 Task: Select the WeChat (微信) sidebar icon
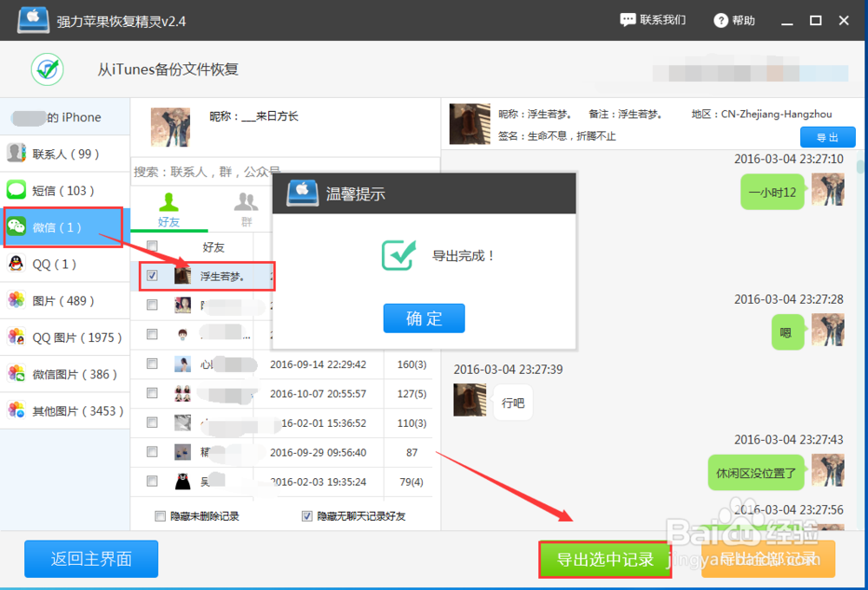16,226
